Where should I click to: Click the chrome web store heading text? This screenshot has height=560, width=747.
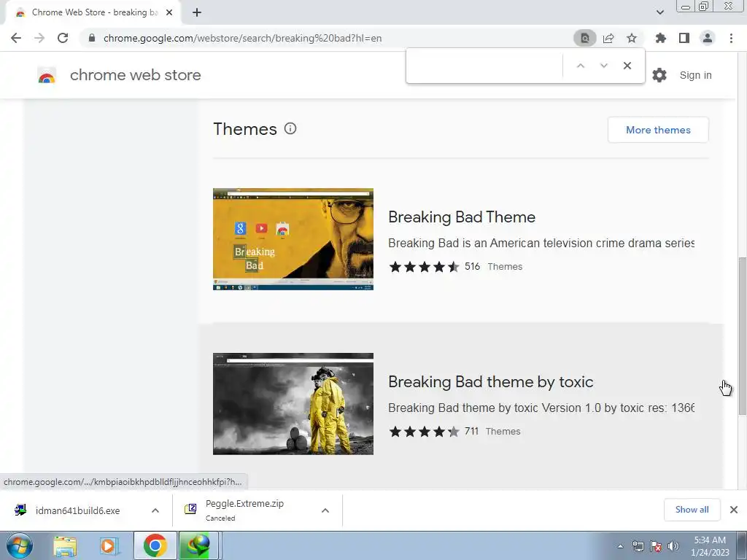point(135,75)
